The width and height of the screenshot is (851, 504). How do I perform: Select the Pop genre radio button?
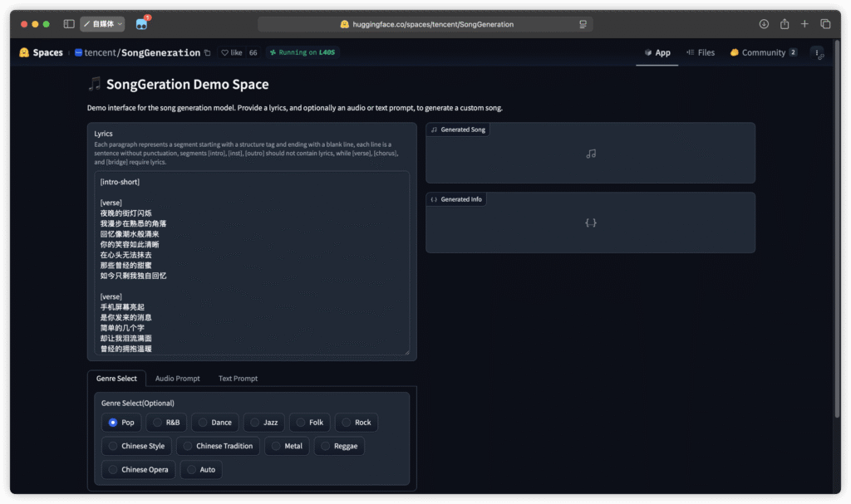(121, 422)
